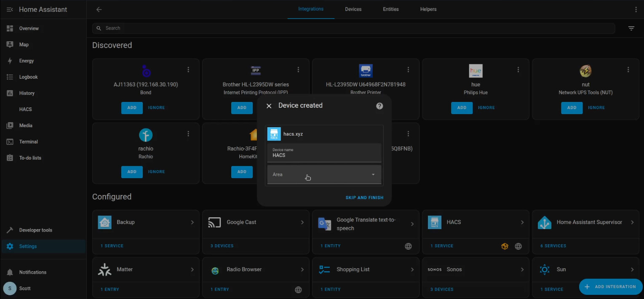Viewport: 644px width, 299px height.
Task: Open To-do lists
Action: pyautogui.click(x=43, y=158)
